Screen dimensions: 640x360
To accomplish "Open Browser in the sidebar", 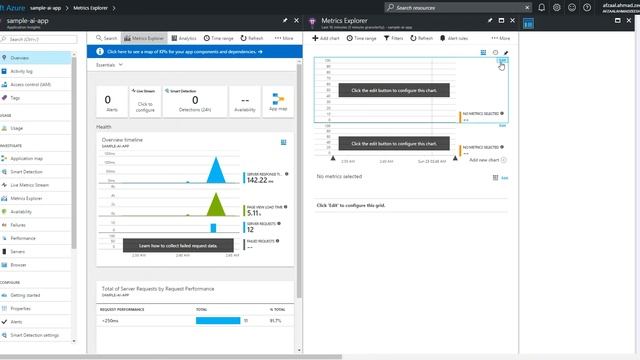I will 36,265.
